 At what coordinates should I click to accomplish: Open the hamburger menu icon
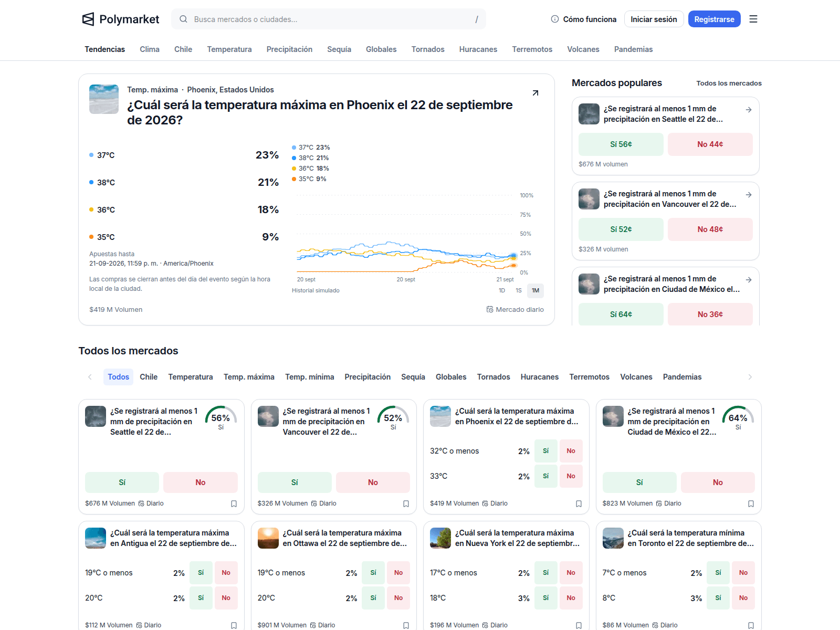(753, 19)
